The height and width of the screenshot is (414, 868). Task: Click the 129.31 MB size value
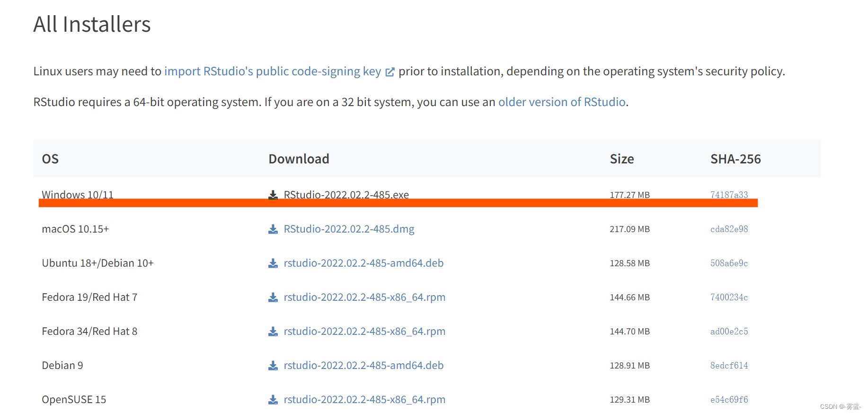(x=629, y=399)
